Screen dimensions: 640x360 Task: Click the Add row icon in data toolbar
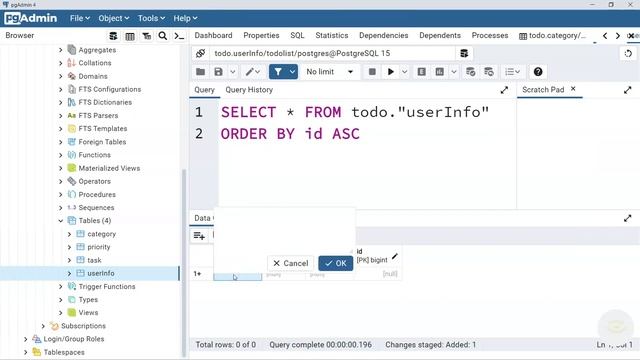(199, 236)
